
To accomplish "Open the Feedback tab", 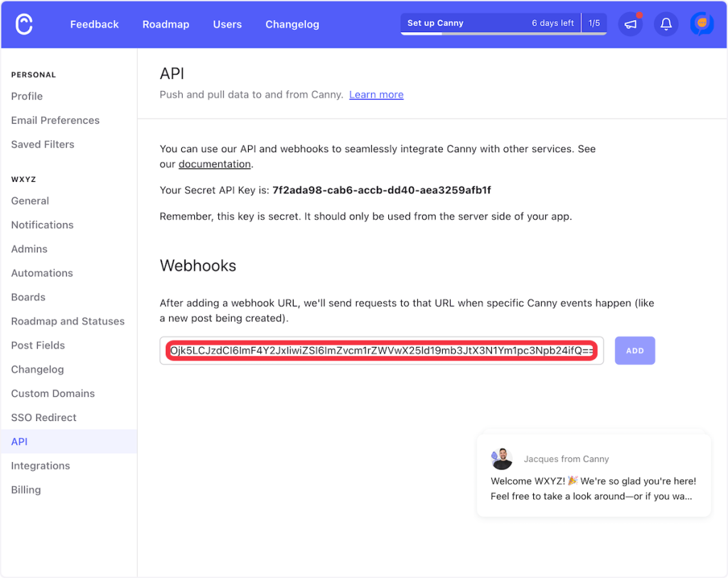I will (95, 24).
